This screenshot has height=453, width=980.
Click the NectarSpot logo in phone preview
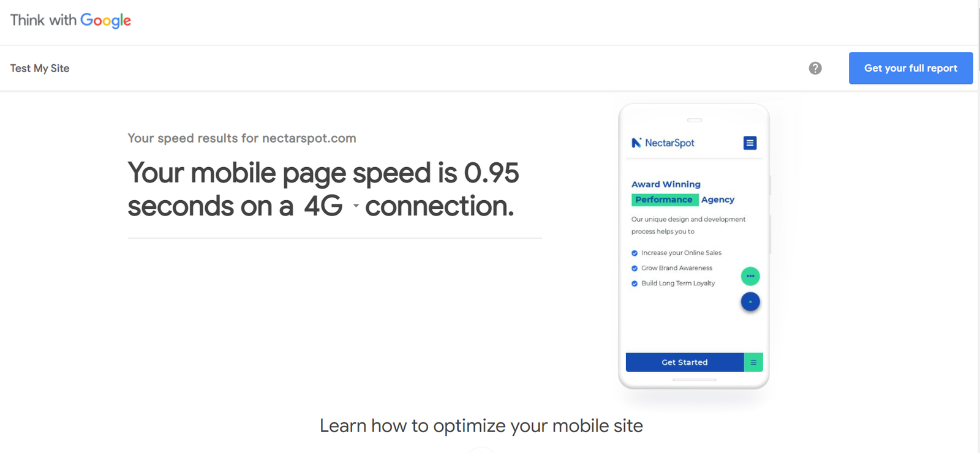click(x=663, y=143)
